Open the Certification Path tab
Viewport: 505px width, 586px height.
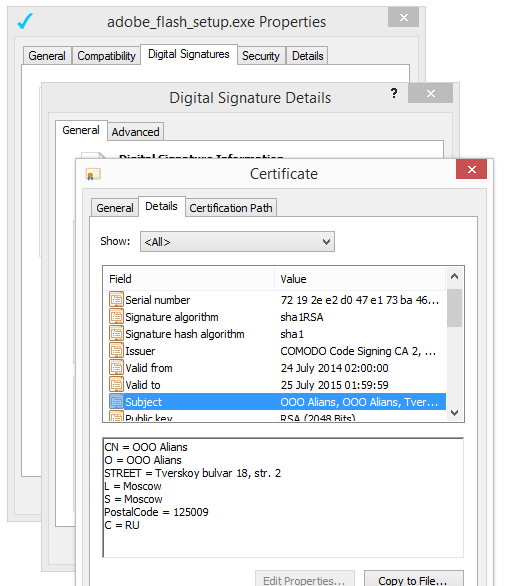pyautogui.click(x=231, y=208)
